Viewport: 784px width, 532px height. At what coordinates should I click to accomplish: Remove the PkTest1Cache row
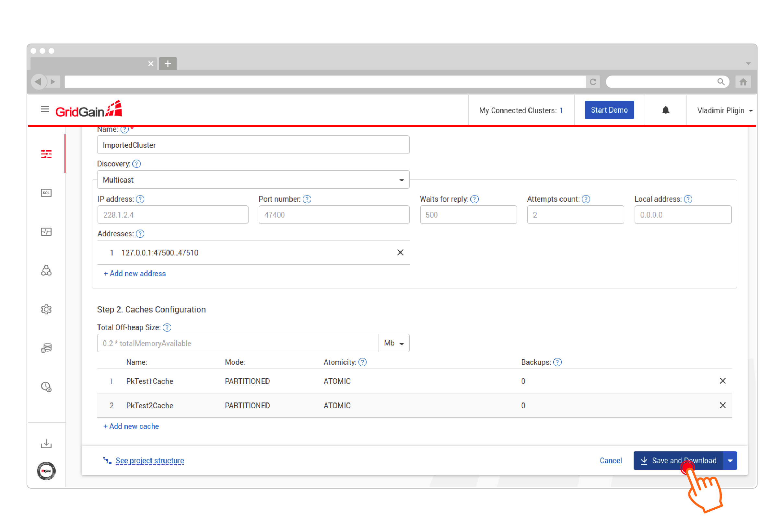tap(723, 381)
